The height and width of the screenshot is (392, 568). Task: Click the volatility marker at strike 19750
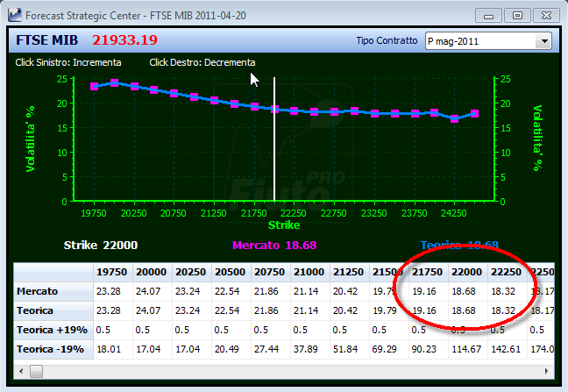(94, 86)
